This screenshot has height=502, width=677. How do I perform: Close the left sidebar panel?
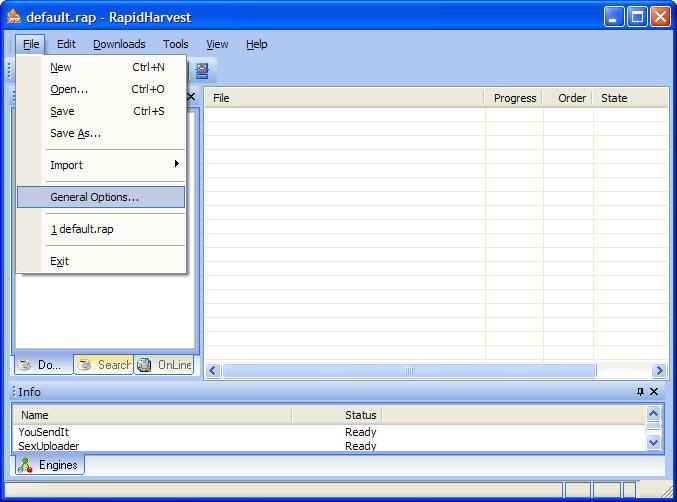[191, 97]
